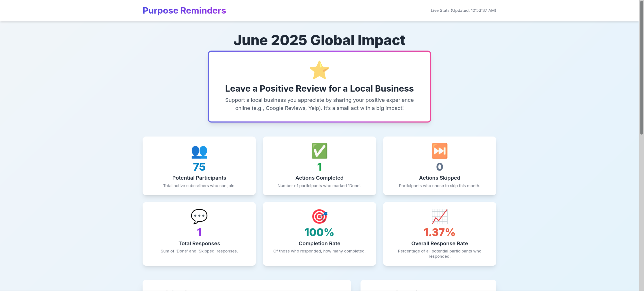Screen dimensions: 644x291
Task: Click the speech bubble Total Responses icon
Action: (199, 216)
